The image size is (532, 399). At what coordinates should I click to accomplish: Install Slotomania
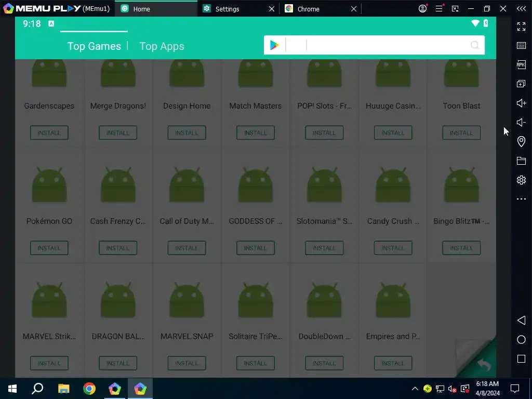pyautogui.click(x=324, y=248)
